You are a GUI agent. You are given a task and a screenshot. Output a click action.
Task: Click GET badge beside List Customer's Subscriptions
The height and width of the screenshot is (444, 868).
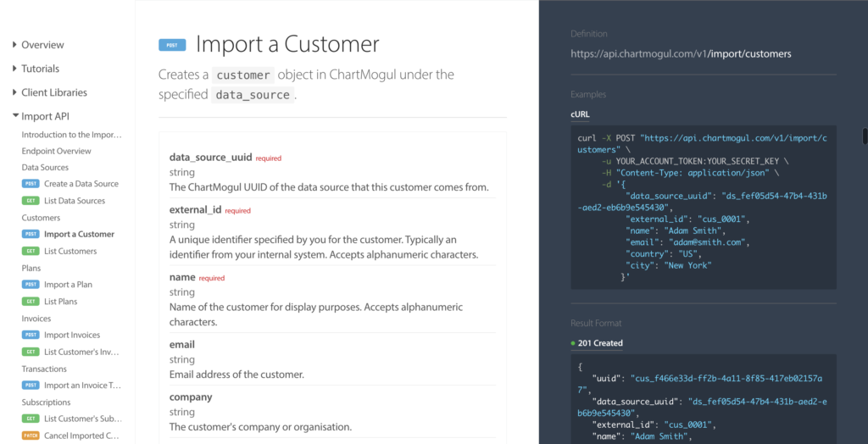coord(31,419)
